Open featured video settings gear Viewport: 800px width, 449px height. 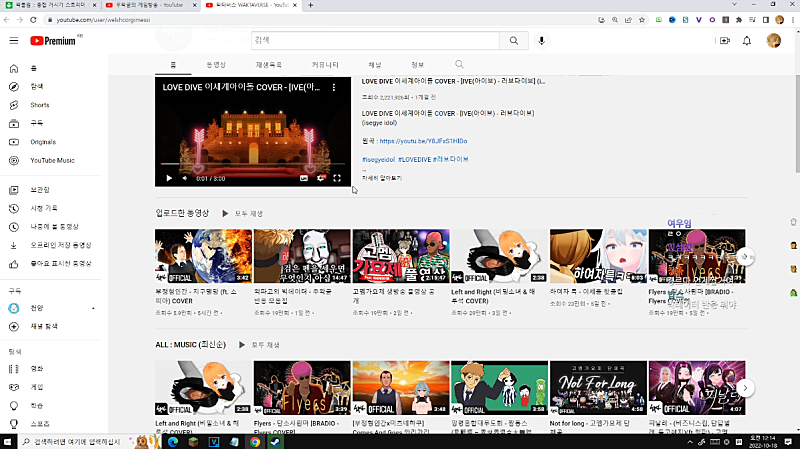point(320,178)
